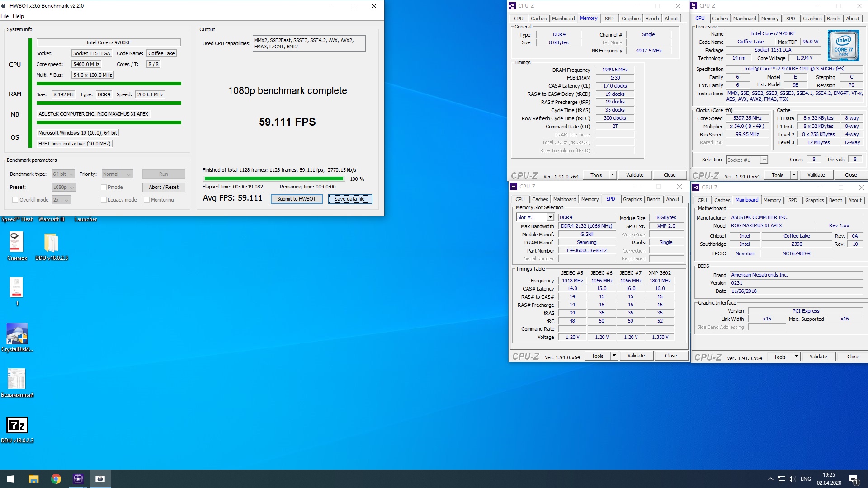Screen dimensions: 868x488
Task: Click the Abort / Reset button
Action: 164,187
